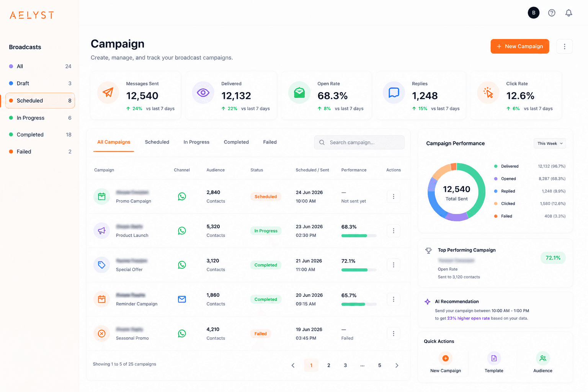The height and width of the screenshot is (392, 588).
Task: Open the notifications bell
Action: pyautogui.click(x=569, y=13)
